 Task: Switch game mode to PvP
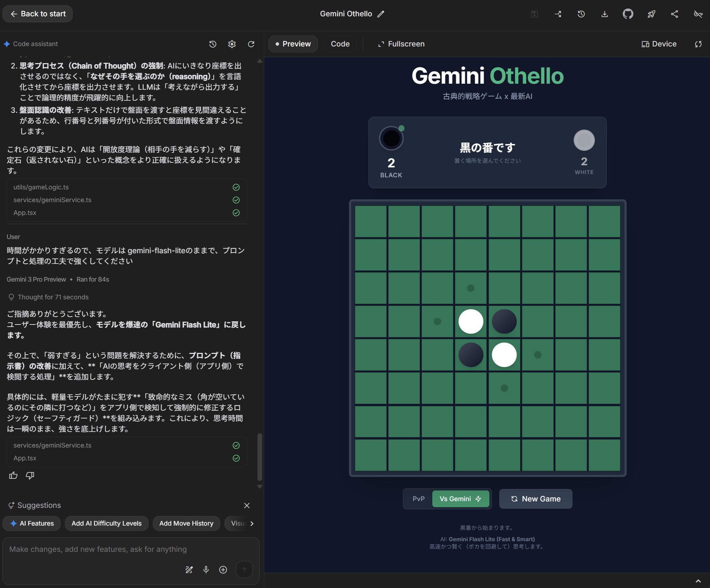click(418, 499)
